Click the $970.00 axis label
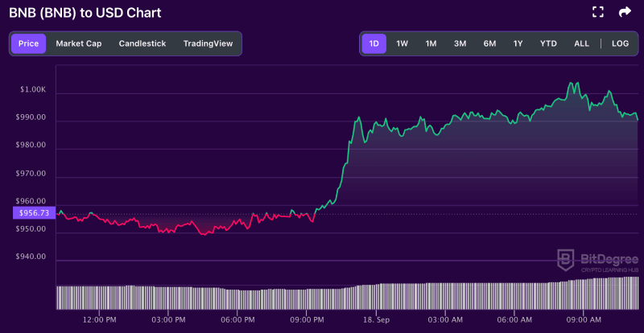 [x=31, y=173]
